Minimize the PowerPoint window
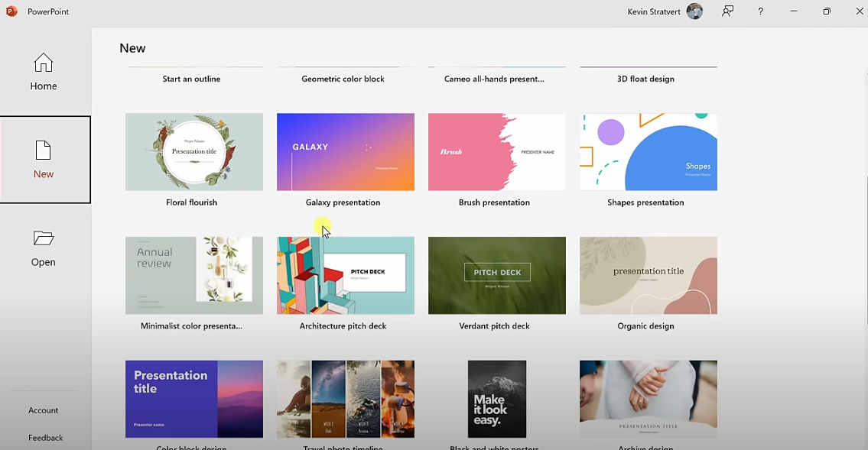This screenshot has height=450, width=868. tap(794, 11)
